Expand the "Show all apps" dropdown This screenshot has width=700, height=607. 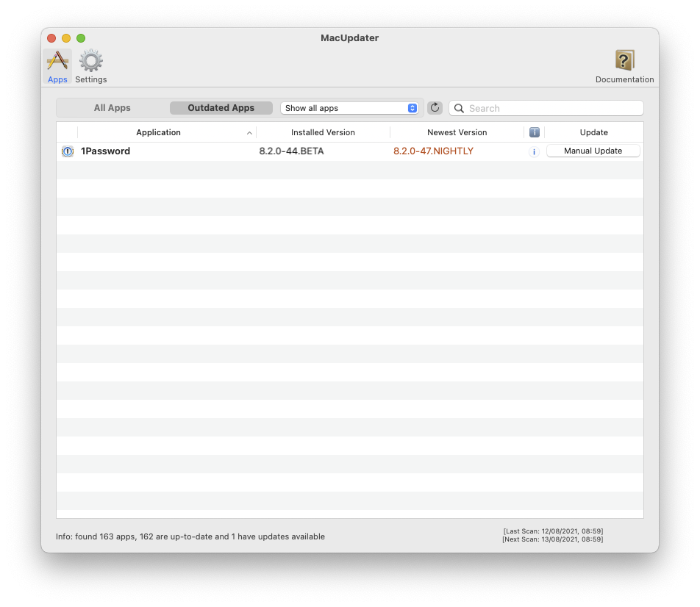click(x=350, y=108)
